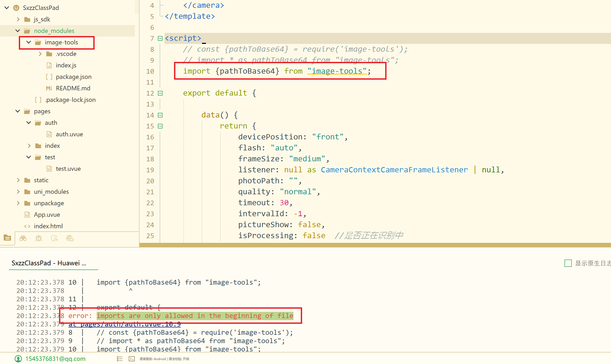Image resolution: width=611 pixels, height=364 pixels.
Task: Open the debug bug panel
Action: pos(39,238)
